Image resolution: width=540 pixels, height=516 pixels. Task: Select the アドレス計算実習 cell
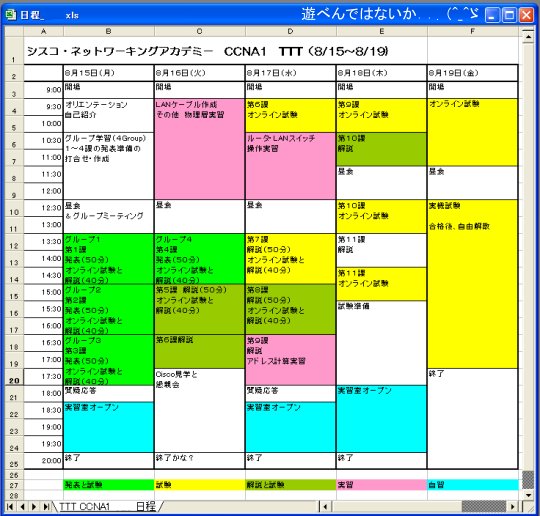[290, 360]
